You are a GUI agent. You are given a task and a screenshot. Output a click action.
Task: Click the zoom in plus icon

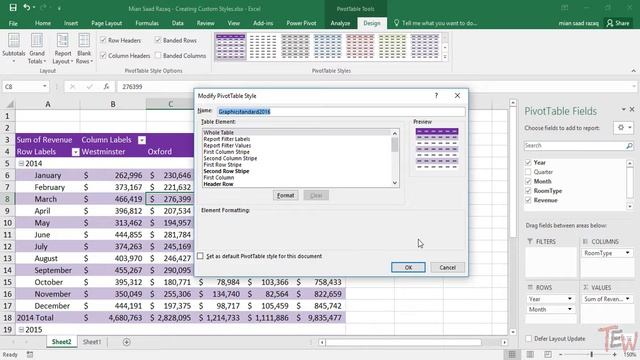point(615,354)
